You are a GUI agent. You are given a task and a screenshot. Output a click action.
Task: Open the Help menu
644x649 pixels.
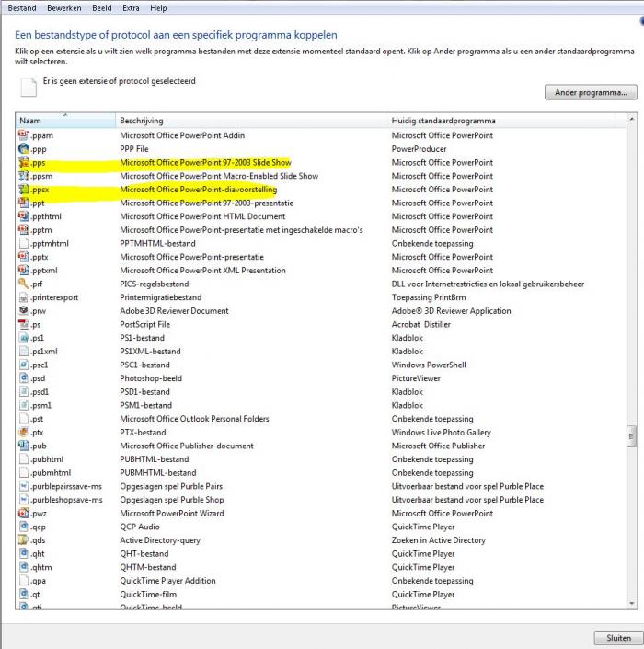pyautogui.click(x=158, y=8)
